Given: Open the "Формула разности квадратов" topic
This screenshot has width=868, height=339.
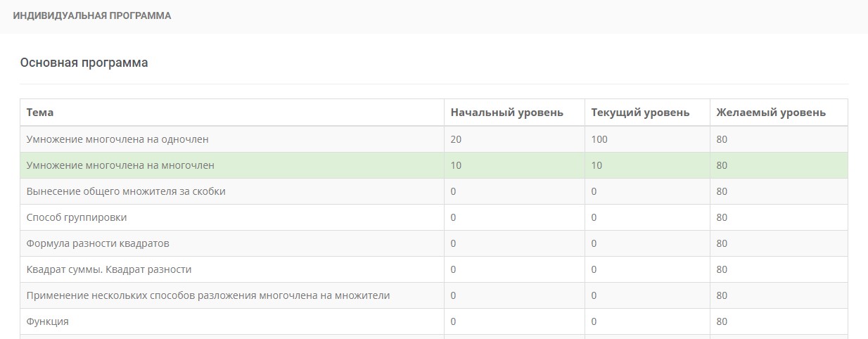Looking at the screenshot, I should tap(98, 243).
